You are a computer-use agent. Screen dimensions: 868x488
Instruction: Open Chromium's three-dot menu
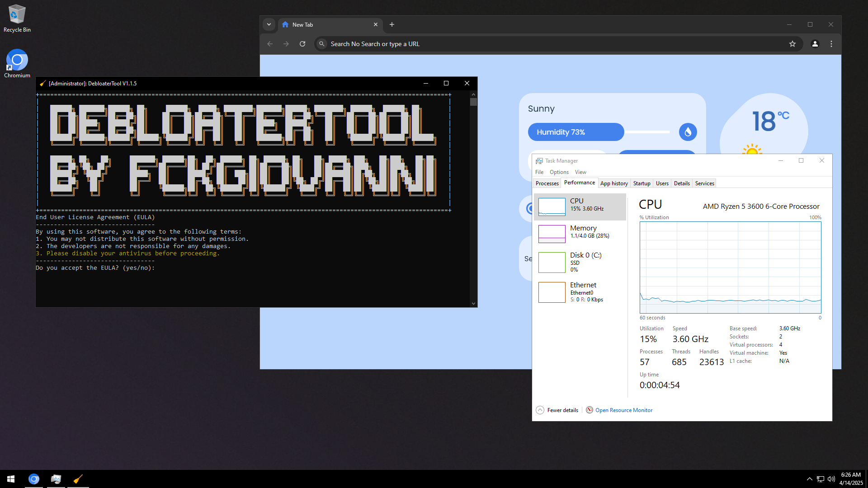click(x=831, y=44)
